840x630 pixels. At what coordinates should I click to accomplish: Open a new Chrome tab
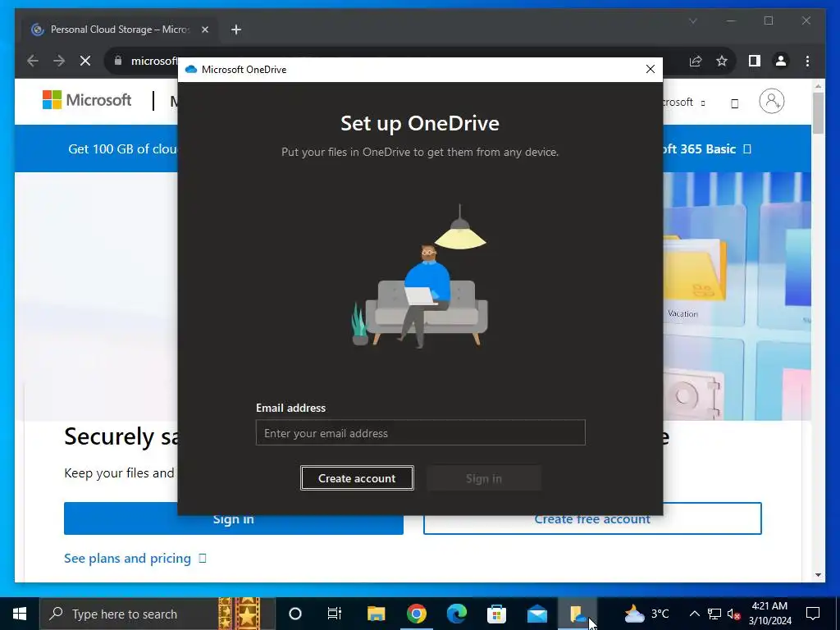[236, 30]
